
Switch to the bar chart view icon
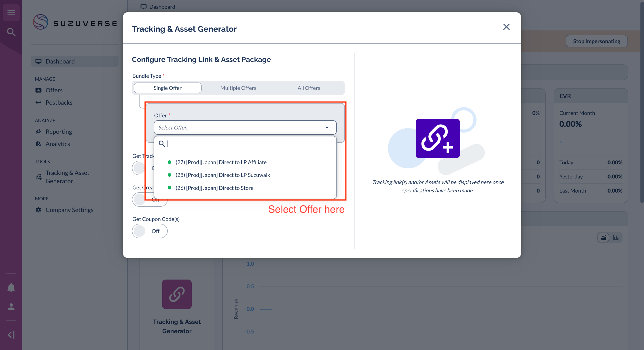[x=616, y=238]
